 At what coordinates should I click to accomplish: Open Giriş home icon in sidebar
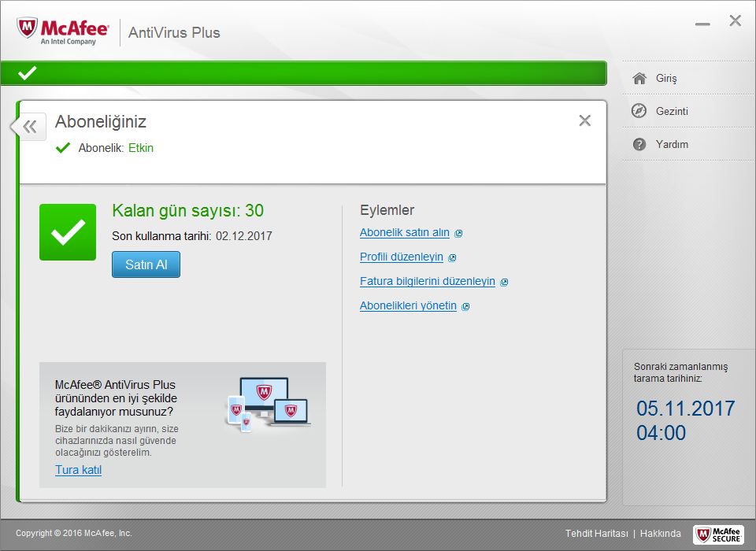[639, 78]
